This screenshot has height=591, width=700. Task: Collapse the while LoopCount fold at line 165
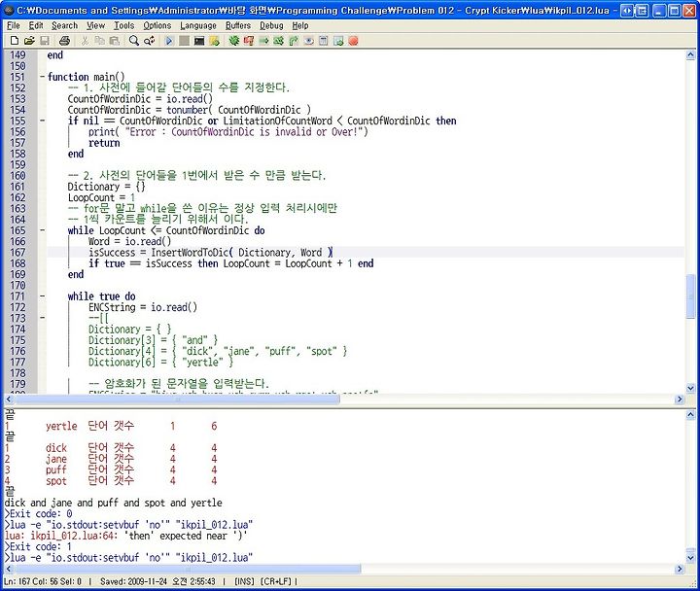point(42,230)
